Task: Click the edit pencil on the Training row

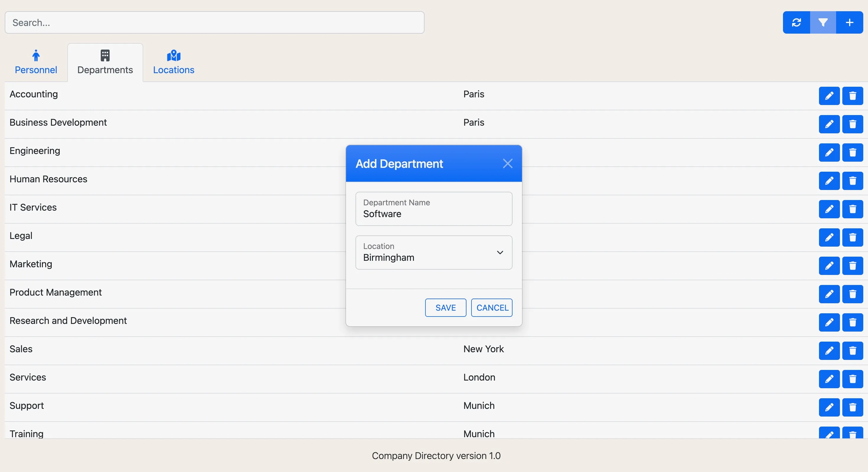Action: pos(830,434)
